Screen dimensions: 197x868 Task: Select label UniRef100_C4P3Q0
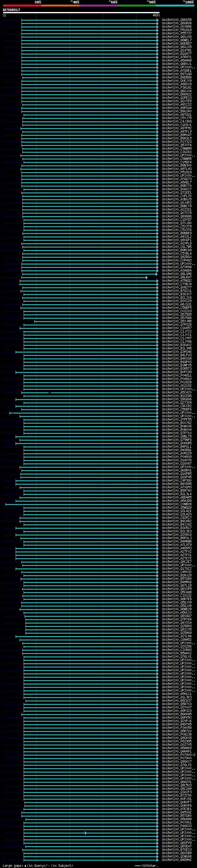click(x=176, y=481)
